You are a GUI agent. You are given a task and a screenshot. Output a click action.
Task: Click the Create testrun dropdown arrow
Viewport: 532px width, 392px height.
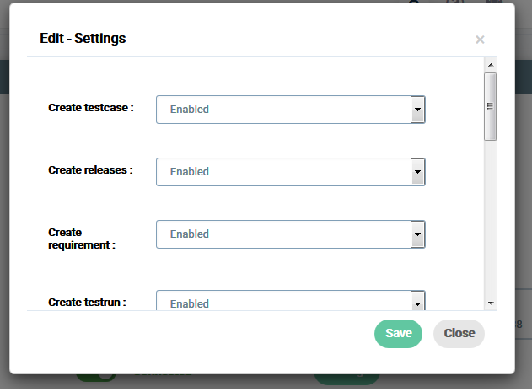click(416, 302)
